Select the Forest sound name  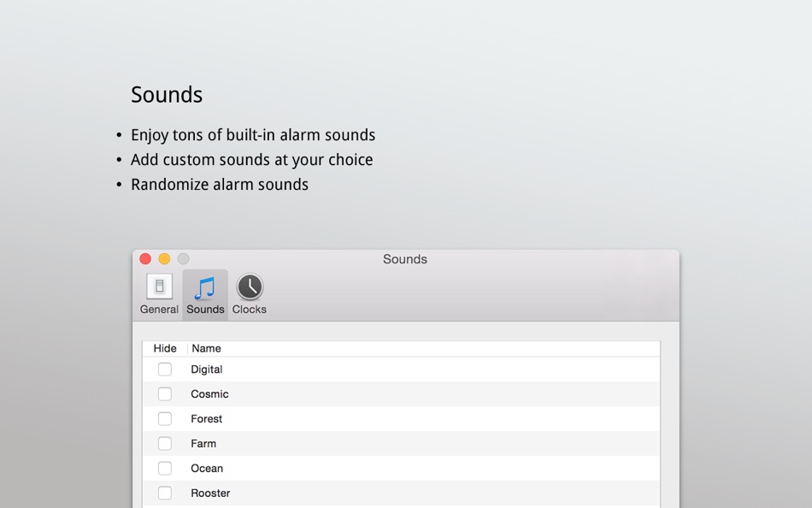(x=206, y=419)
